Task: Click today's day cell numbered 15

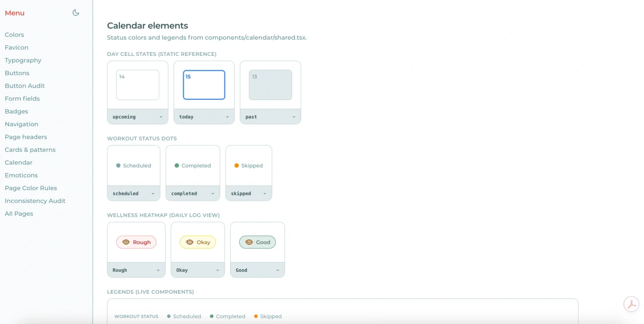Action: [204, 85]
